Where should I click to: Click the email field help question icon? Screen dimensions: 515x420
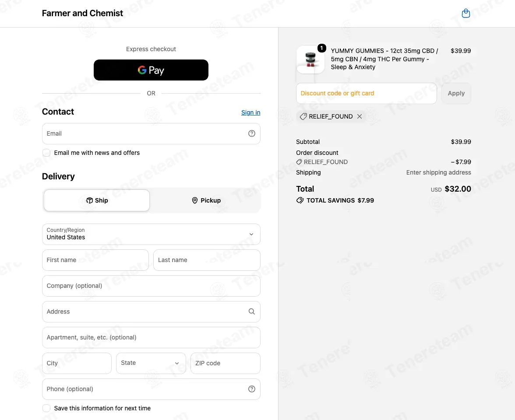point(251,133)
